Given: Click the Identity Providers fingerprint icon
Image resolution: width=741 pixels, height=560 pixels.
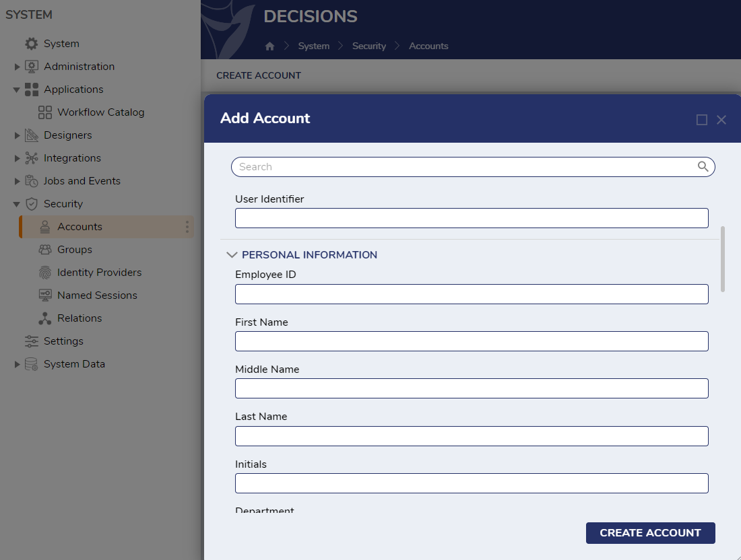Looking at the screenshot, I should pos(45,272).
